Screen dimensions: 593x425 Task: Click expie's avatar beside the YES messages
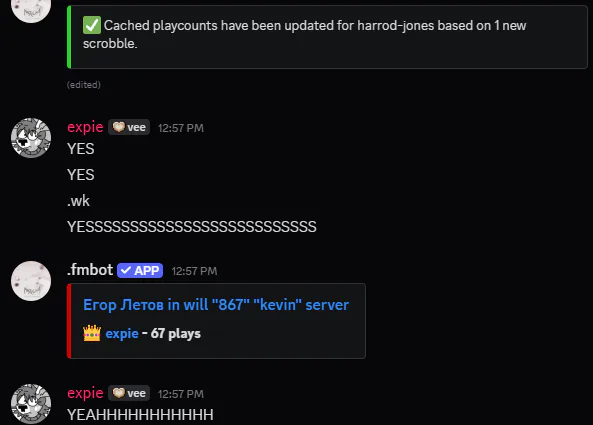click(x=31, y=138)
